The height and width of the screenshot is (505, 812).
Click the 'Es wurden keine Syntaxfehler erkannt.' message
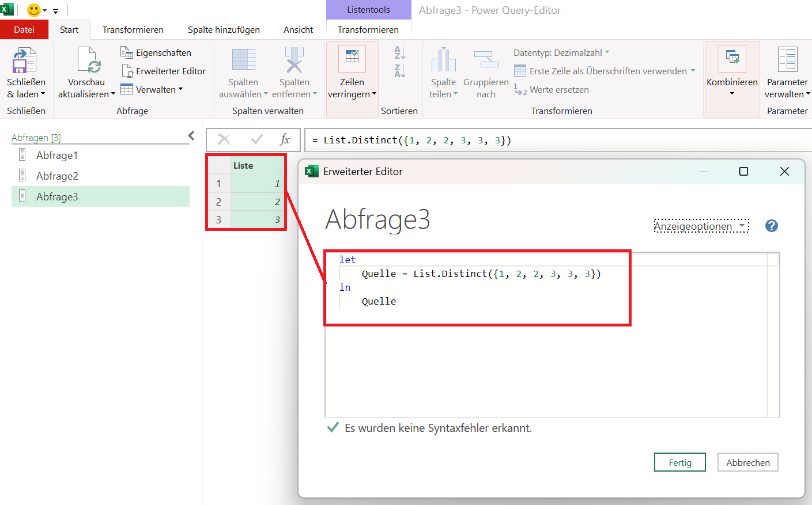click(438, 428)
